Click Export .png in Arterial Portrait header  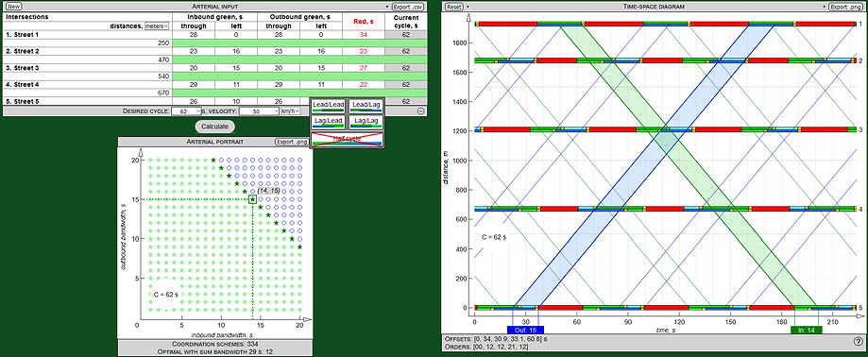click(x=292, y=143)
